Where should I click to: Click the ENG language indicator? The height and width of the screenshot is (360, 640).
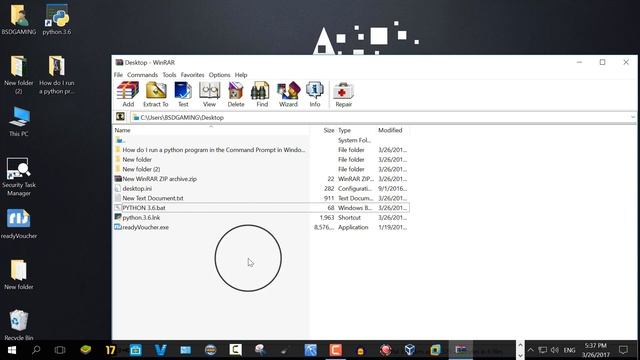[x=569, y=350]
